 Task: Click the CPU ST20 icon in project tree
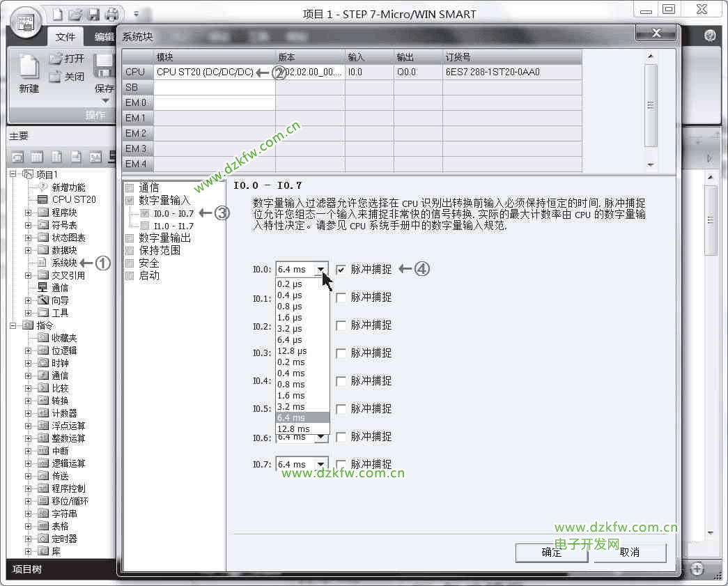(42, 200)
